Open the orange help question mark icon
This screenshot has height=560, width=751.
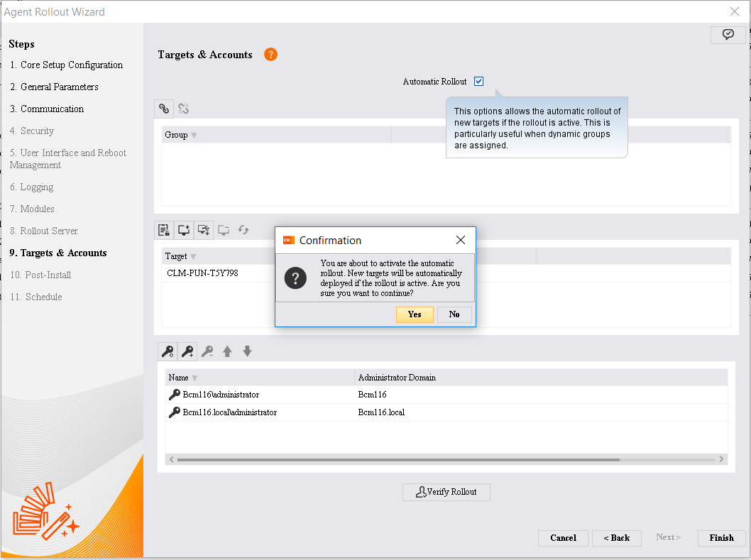point(270,55)
